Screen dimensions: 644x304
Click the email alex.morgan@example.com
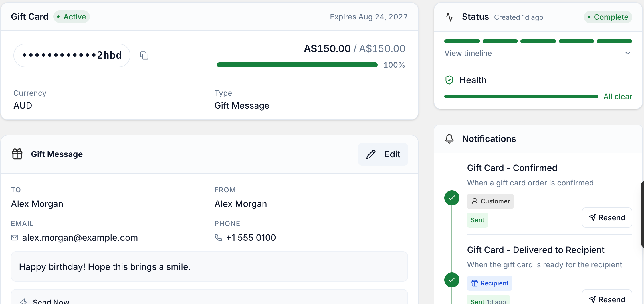click(x=80, y=238)
